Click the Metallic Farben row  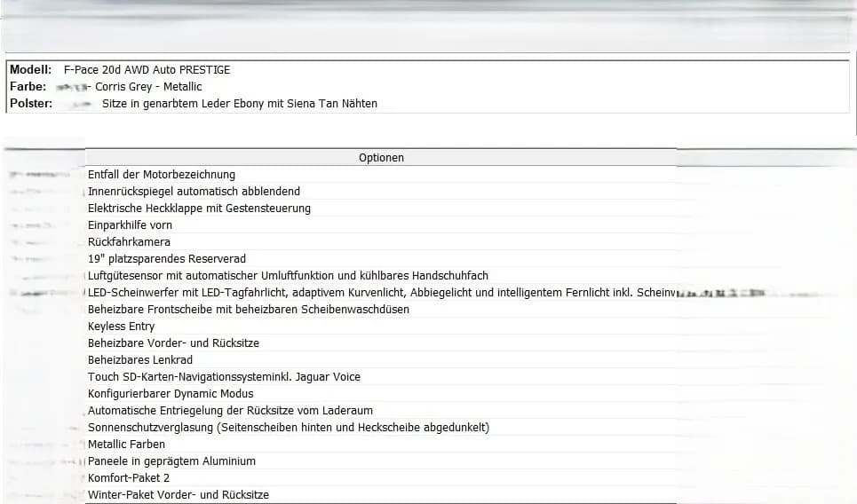point(381,445)
